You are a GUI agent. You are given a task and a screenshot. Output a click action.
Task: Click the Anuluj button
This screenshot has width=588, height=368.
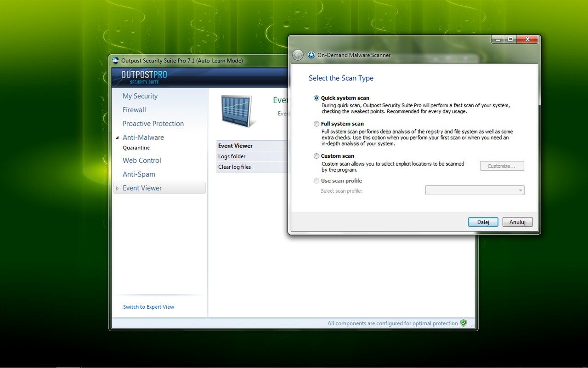point(517,222)
